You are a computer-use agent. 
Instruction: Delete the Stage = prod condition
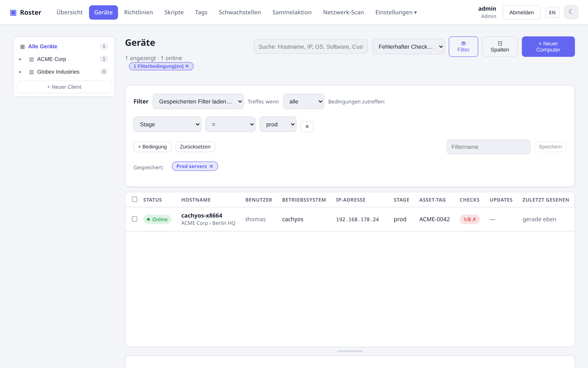click(307, 126)
